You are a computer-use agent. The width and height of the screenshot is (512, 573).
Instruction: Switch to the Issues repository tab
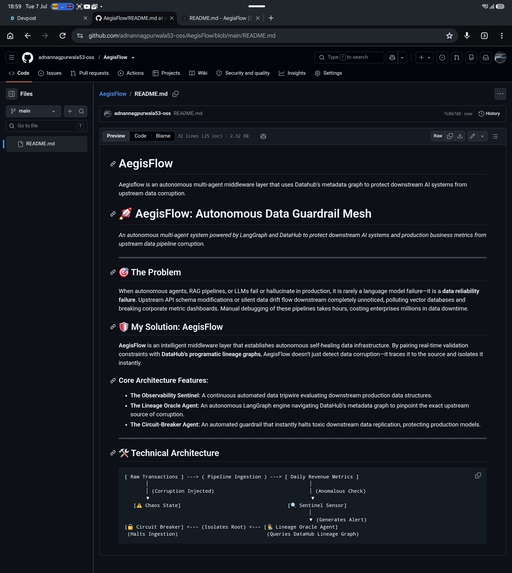pyautogui.click(x=50, y=73)
